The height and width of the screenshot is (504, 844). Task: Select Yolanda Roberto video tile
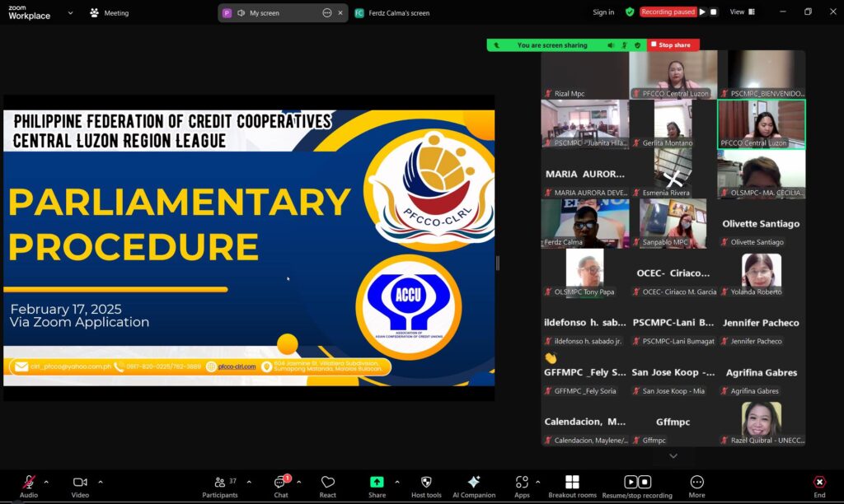(x=761, y=273)
